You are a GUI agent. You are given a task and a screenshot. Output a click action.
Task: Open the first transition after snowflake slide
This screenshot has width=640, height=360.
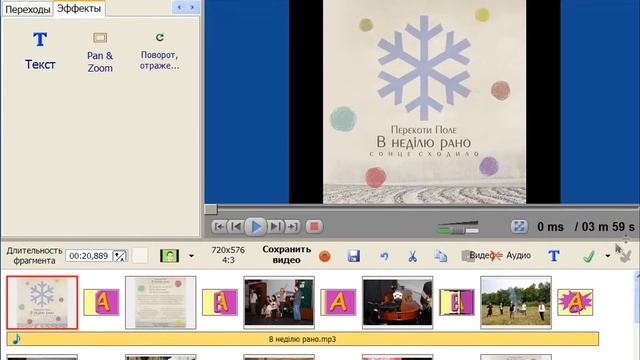click(x=101, y=302)
